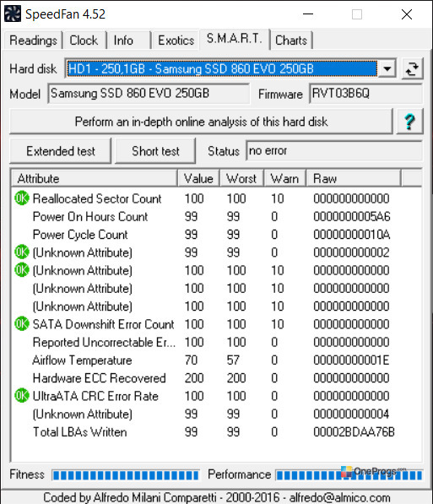Expand the Hard disk dropdown arrow

387,68
